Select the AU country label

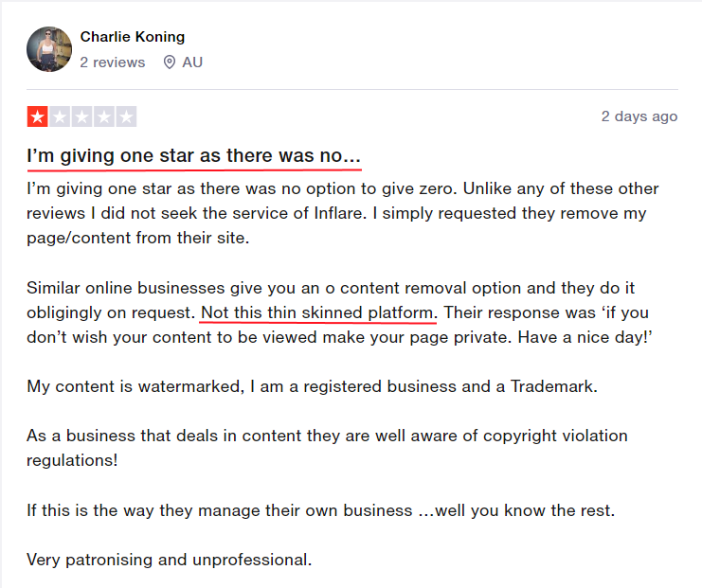(x=192, y=62)
